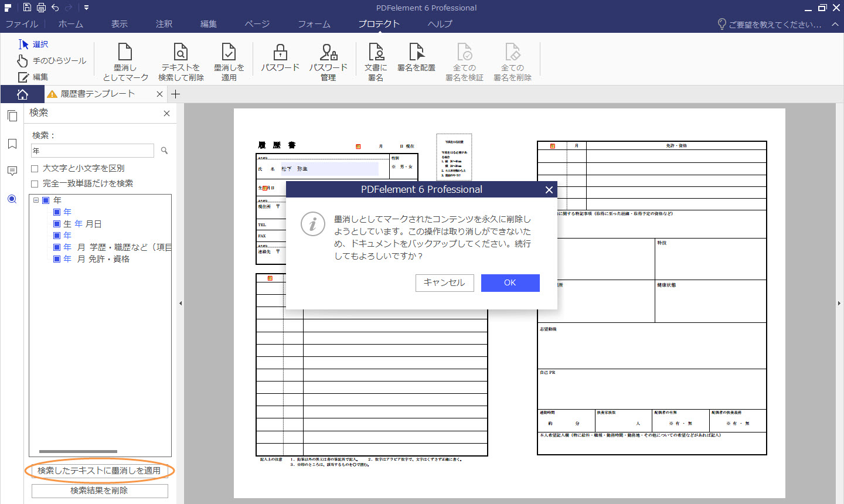The height and width of the screenshot is (504, 844).
Task: Click OK in the confirmation dialog
Action: (510, 282)
